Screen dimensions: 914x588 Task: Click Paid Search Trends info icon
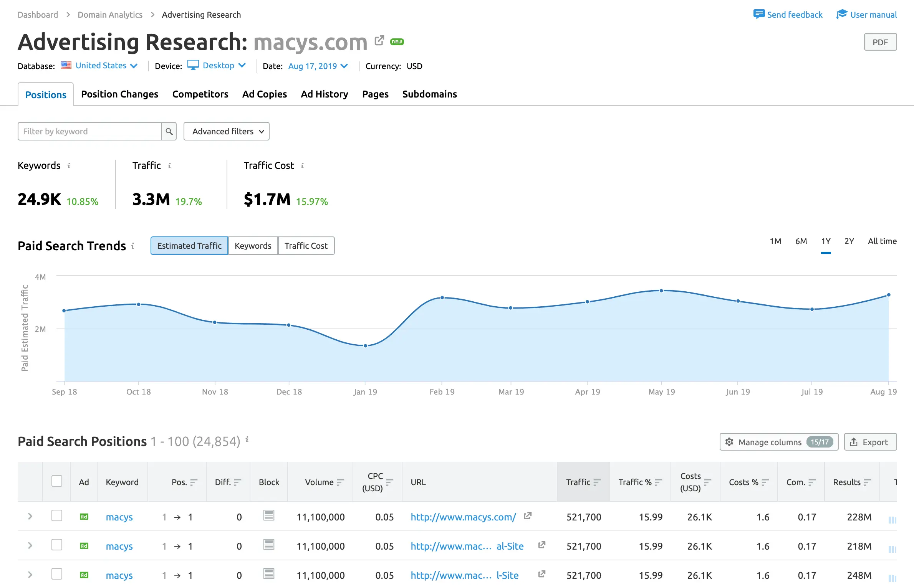[x=132, y=246]
